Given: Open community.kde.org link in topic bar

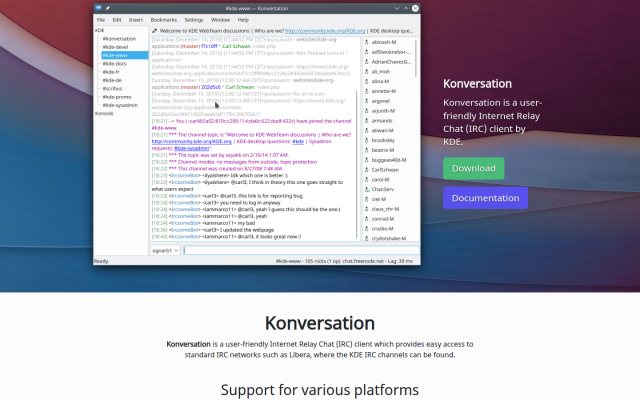Looking at the screenshot, I should click(x=325, y=31).
